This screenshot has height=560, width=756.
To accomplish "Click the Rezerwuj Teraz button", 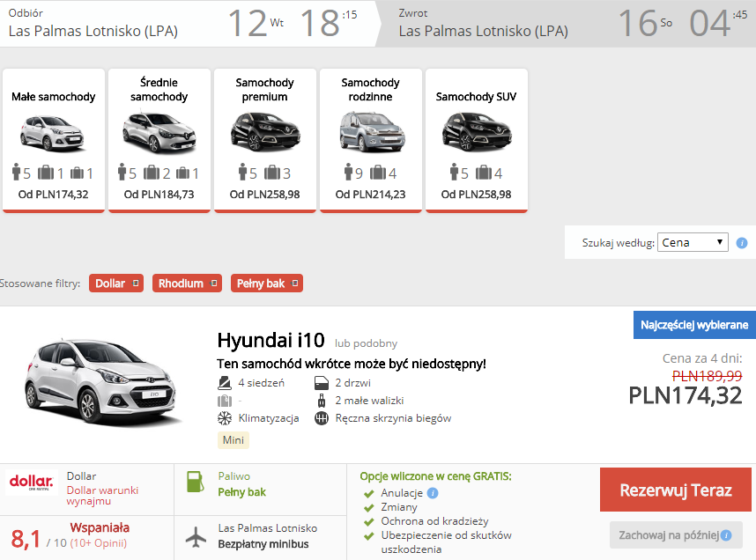I will [676, 490].
